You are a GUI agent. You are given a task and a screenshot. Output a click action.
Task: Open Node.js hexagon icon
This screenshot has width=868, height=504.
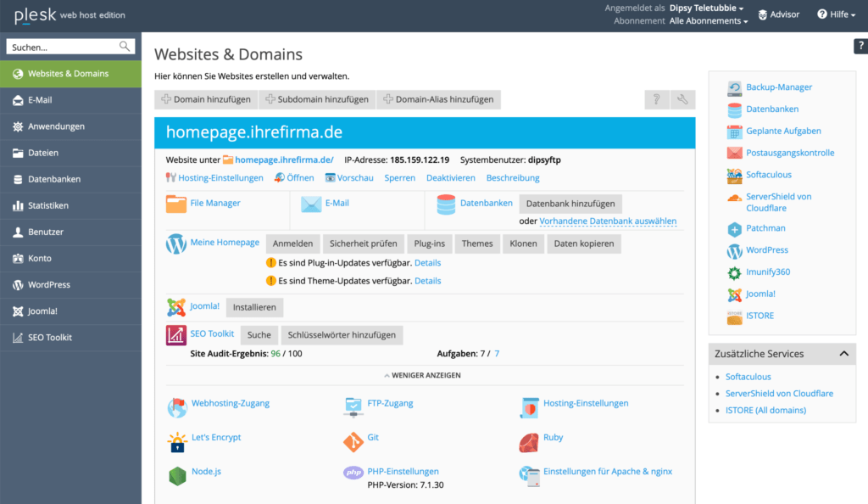[x=176, y=474]
